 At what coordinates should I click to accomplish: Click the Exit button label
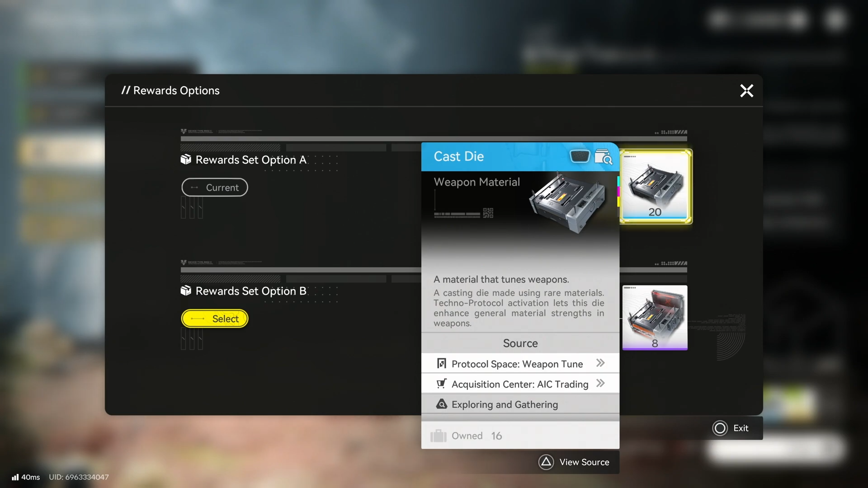pos(741,428)
